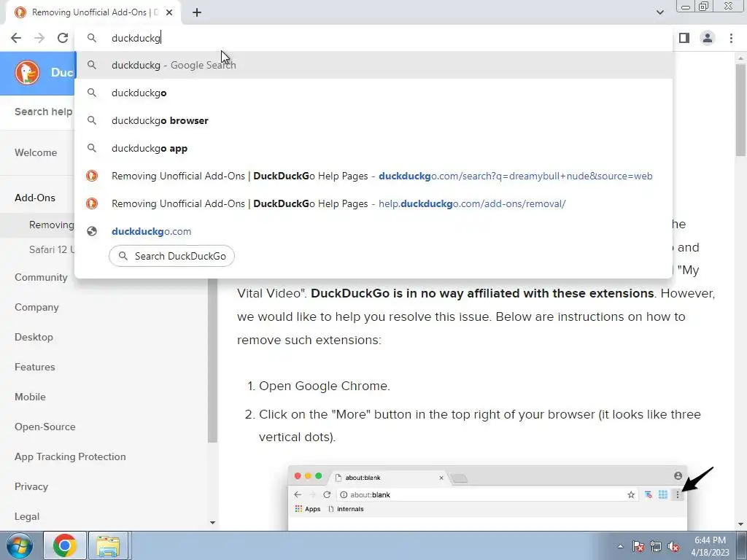
Task: Click the Action Center flag tray icon
Action: [638, 546]
